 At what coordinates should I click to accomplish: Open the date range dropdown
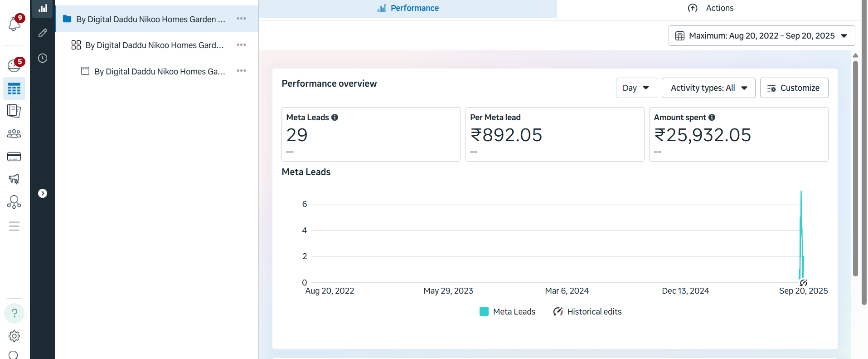click(x=761, y=36)
